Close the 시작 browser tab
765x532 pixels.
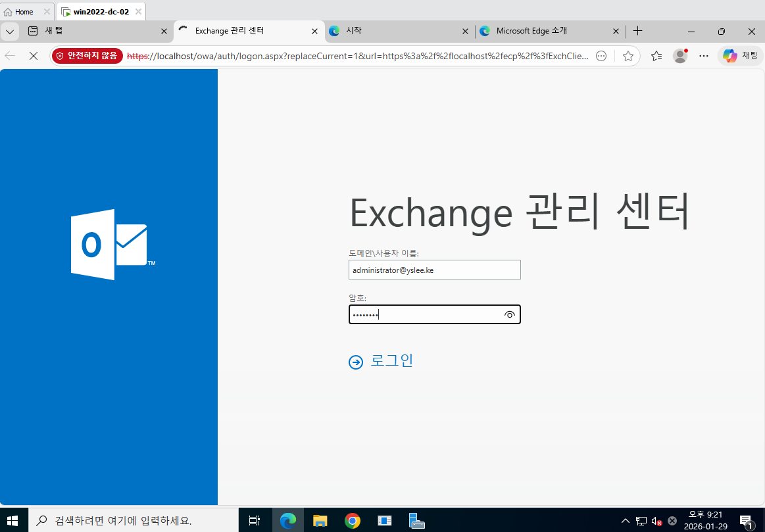tap(465, 31)
